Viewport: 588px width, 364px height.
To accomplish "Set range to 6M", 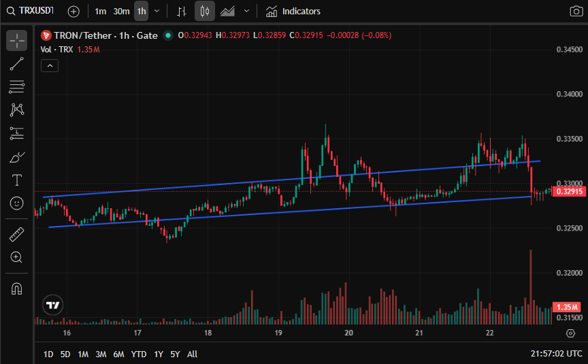I will (118, 354).
